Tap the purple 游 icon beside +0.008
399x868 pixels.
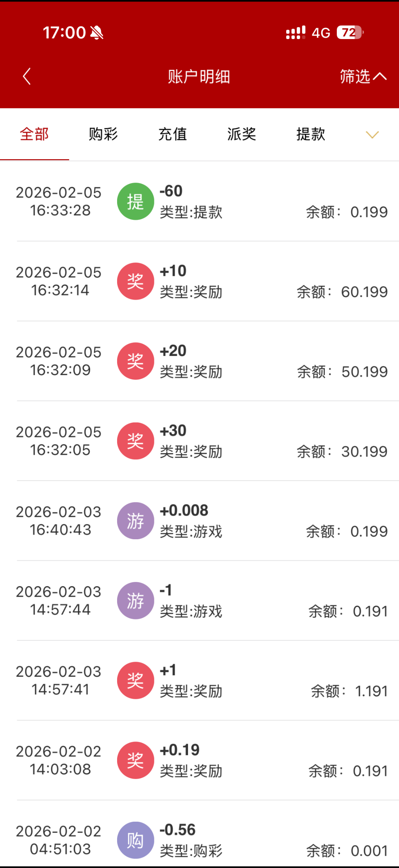pos(136,521)
